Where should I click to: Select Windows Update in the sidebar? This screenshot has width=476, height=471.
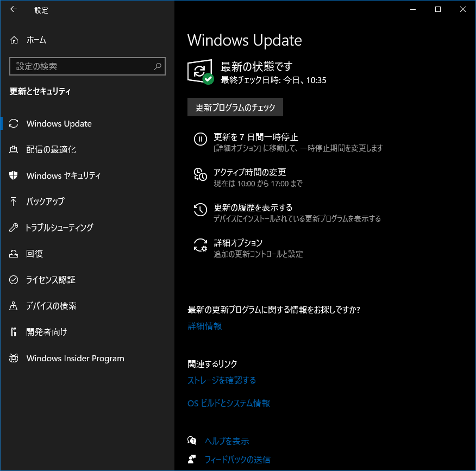point(59,123)
